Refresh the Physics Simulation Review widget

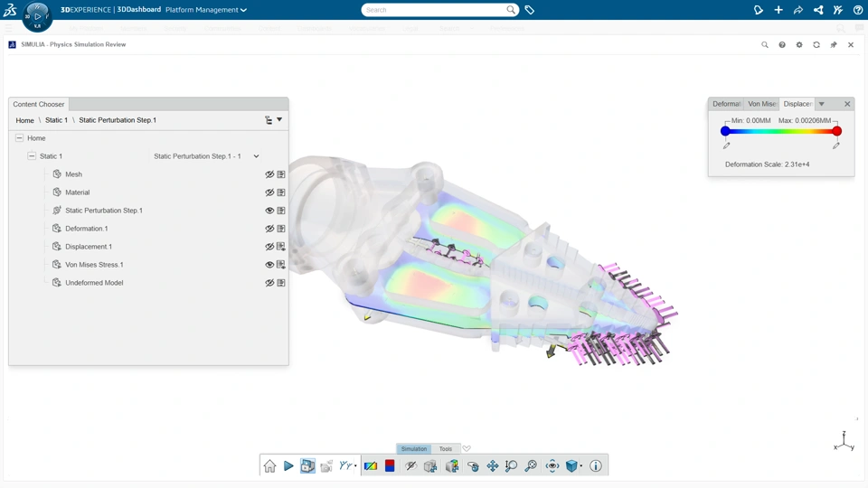coord(816,45)
